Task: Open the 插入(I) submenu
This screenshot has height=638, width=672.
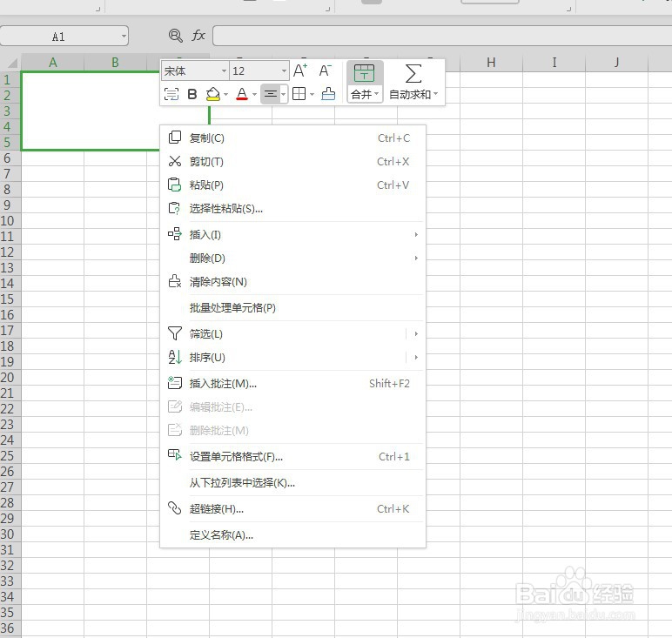Action: pyautogui.click(x=292, y=234)
